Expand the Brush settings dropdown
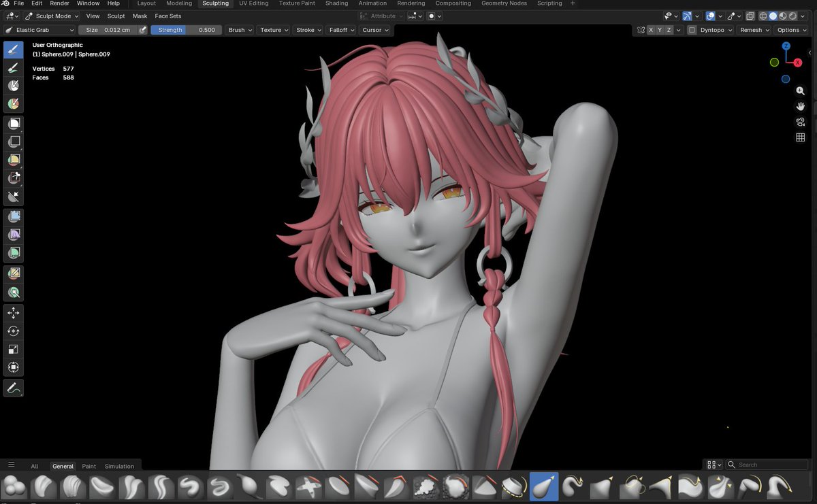The image size is (817, 504). (240, 30)
